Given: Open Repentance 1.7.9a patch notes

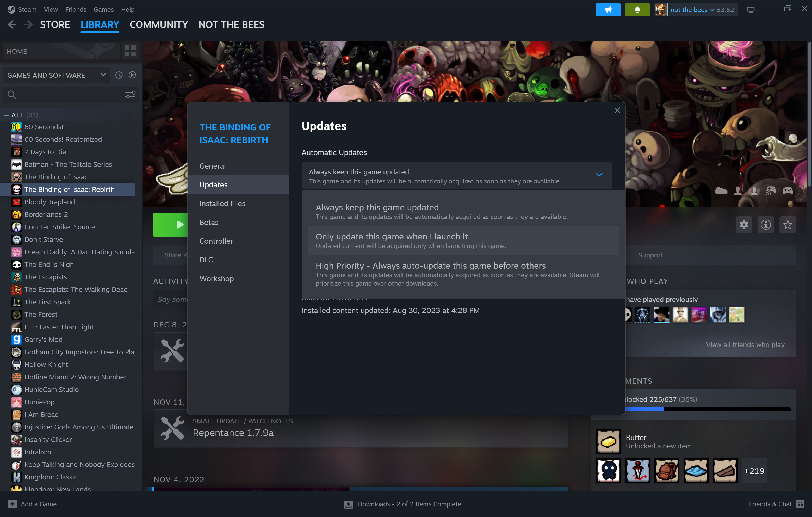Looking at the screenshot, I should [361, 428].
